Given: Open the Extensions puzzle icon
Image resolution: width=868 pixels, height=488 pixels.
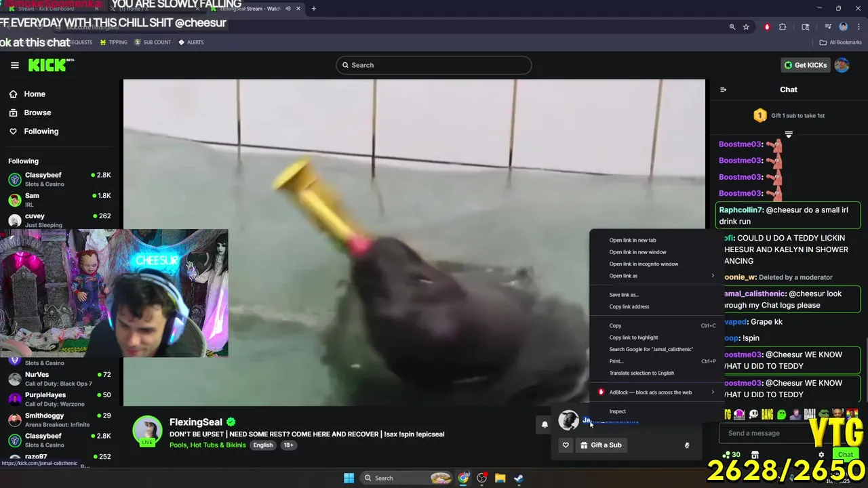Looking at the screenshot, I should 783,27.
